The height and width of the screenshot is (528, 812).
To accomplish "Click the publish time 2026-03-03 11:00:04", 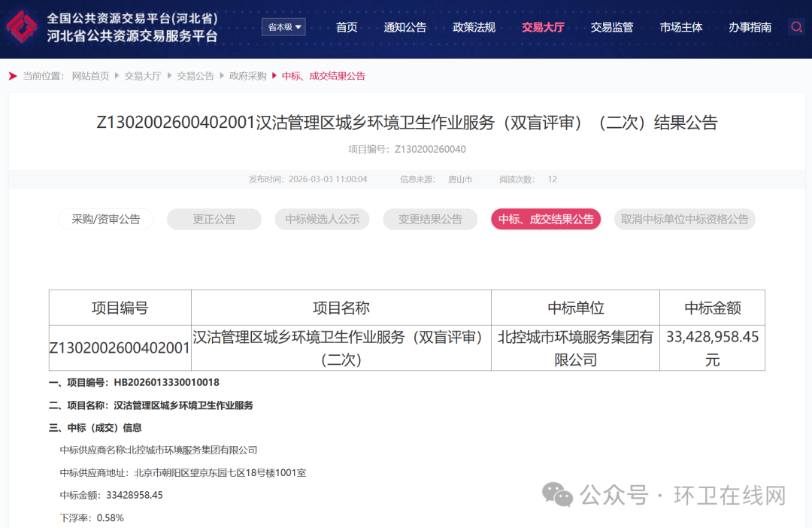I will tap(328, 179).
